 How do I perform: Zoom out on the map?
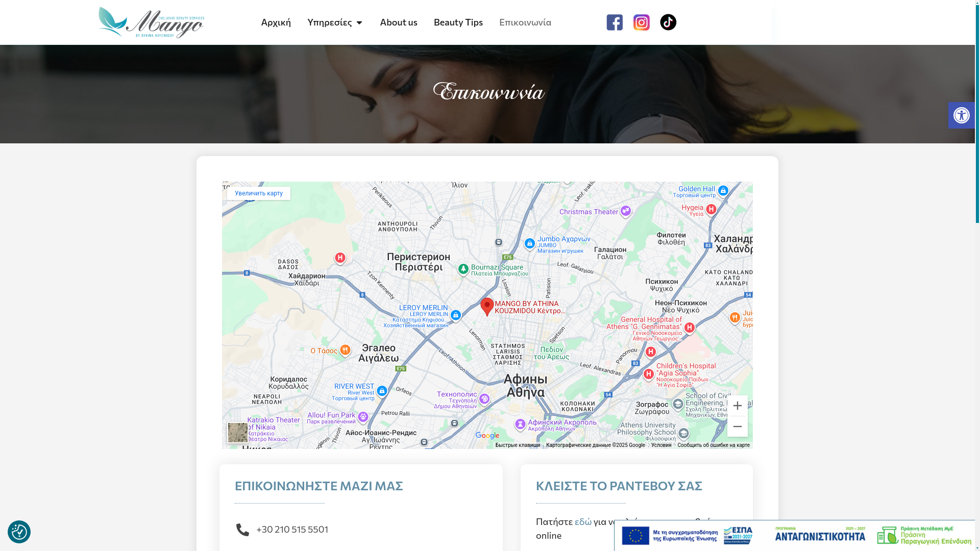click(737, 427)
